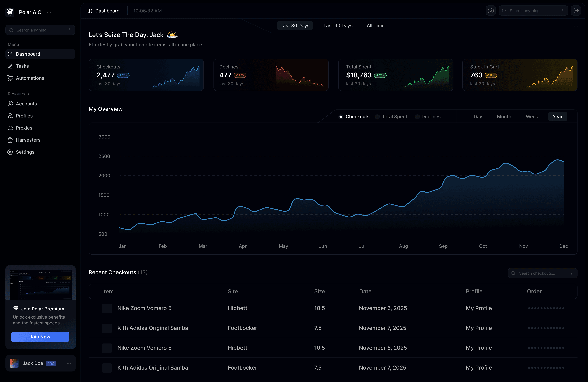Open Settings gear in sidebar
The image size is (588, 382).
coord(10,152)
